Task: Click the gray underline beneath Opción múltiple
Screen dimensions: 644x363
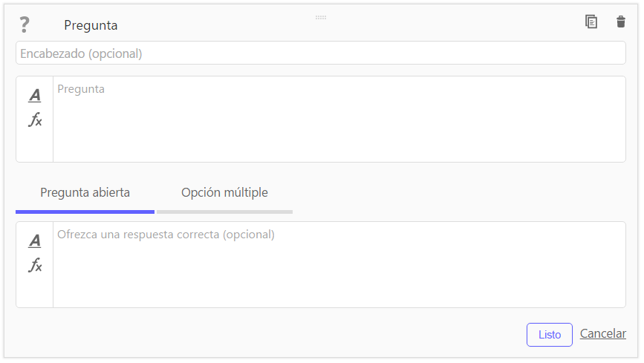Action: click(x=224, y=212)
